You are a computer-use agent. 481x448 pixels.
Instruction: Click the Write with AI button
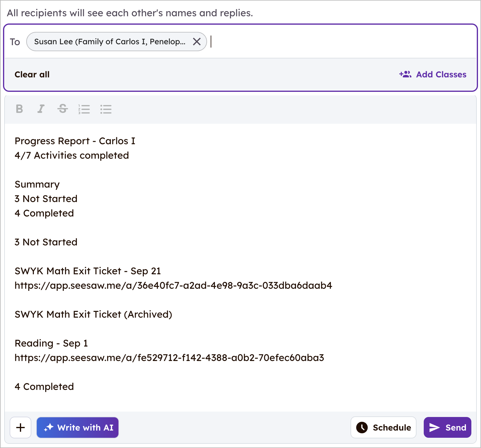77,428
